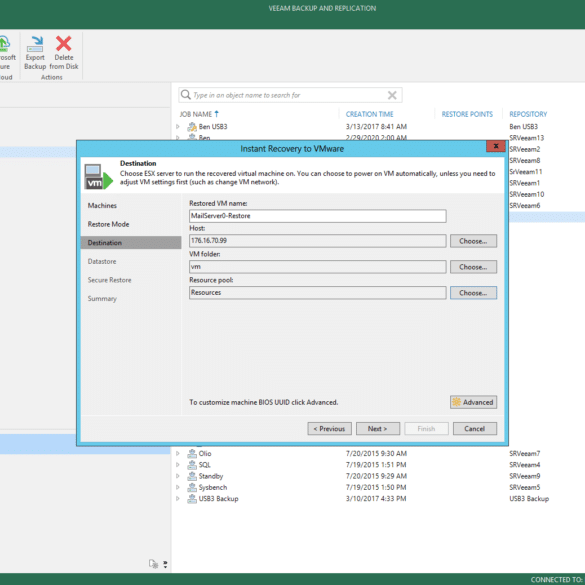Image resolution: width=585 pixels, height=585 pixels.
Task: Select the Secure Restore wizard step
Action: point(109,280)
